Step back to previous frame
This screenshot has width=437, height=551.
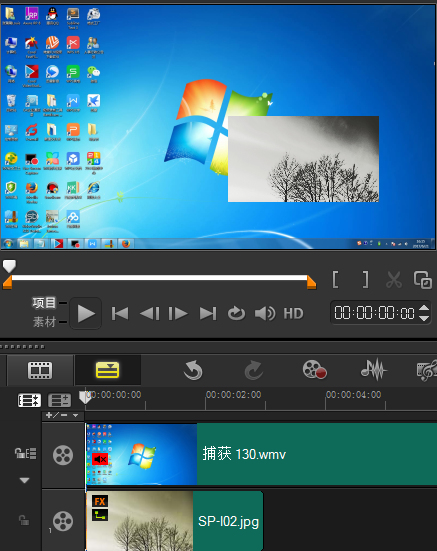(x=150, y=313)
